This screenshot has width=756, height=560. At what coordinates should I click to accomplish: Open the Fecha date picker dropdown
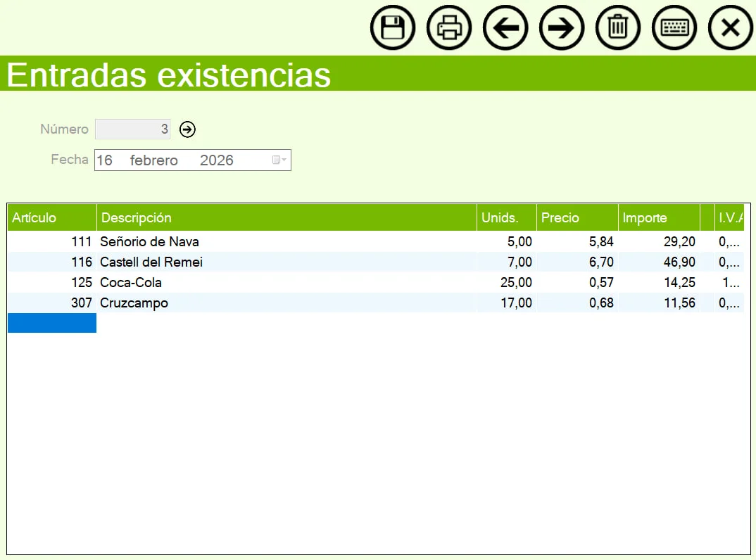(x=279, y=160)
